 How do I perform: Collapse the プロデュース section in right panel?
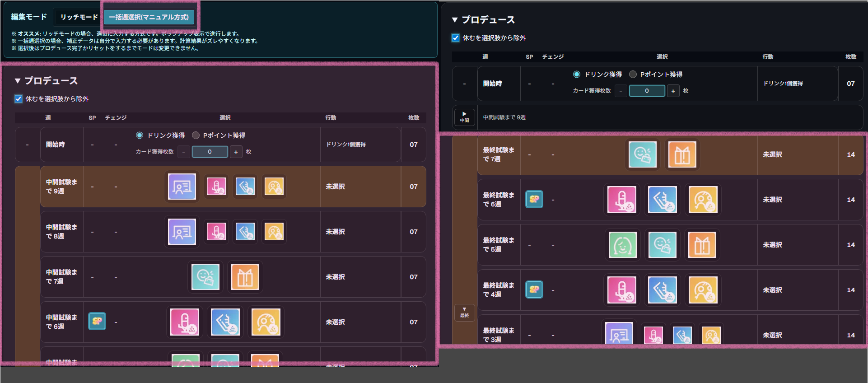455,20
